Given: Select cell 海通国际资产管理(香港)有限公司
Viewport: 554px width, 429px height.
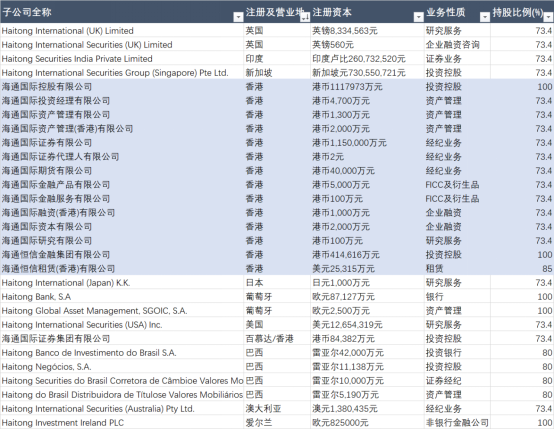Looking at the screenshot, I should click(122, 129).
